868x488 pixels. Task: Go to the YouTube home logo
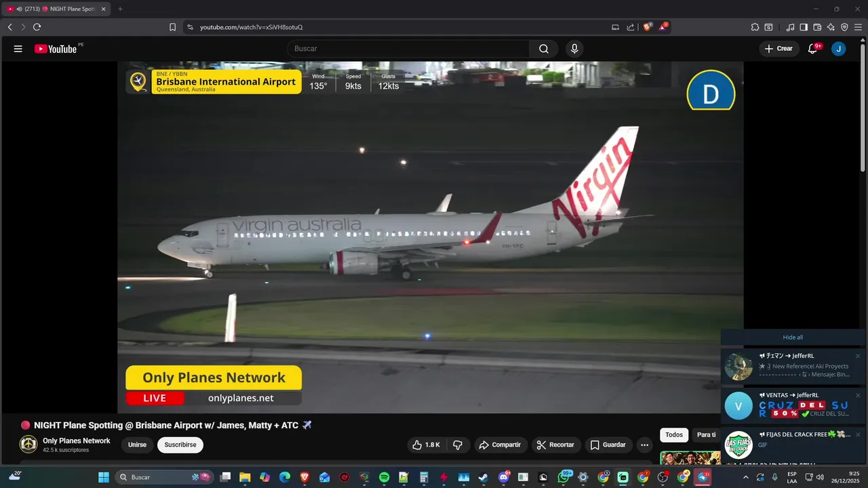tap(56, 49)
